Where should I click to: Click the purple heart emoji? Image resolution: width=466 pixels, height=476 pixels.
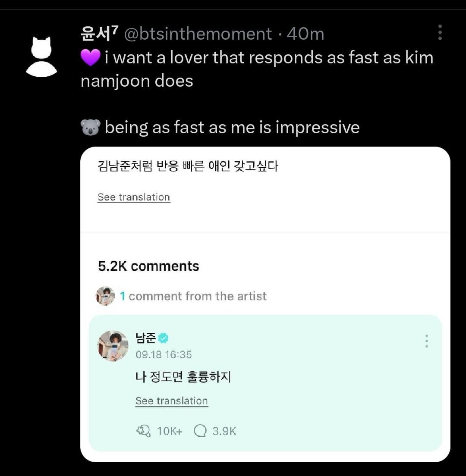click(x=91, y=58)
